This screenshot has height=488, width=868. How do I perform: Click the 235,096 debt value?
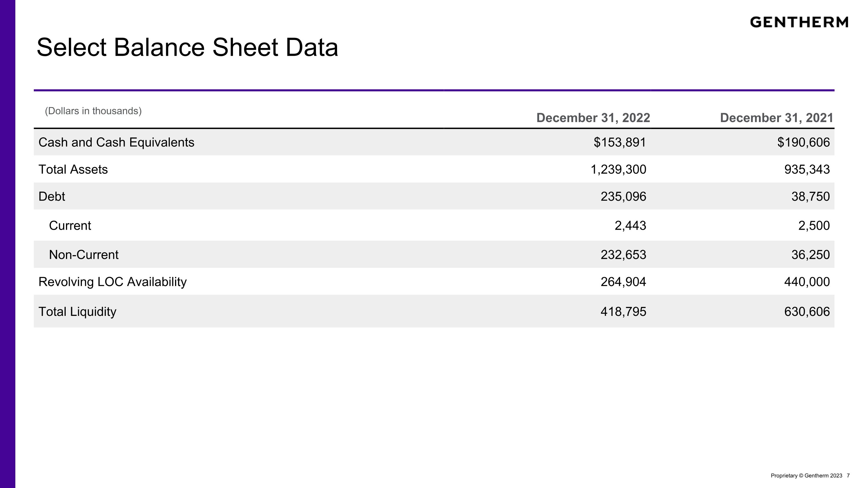[624, 196]
